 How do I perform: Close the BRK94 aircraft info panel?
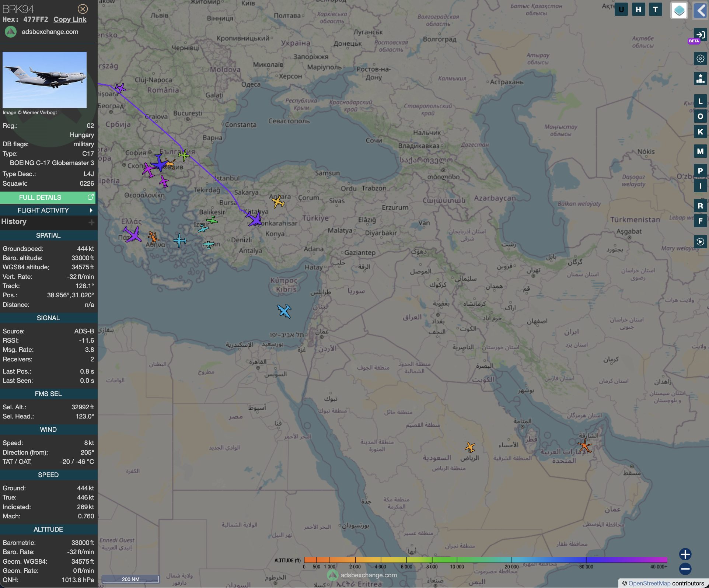point(83,9)
